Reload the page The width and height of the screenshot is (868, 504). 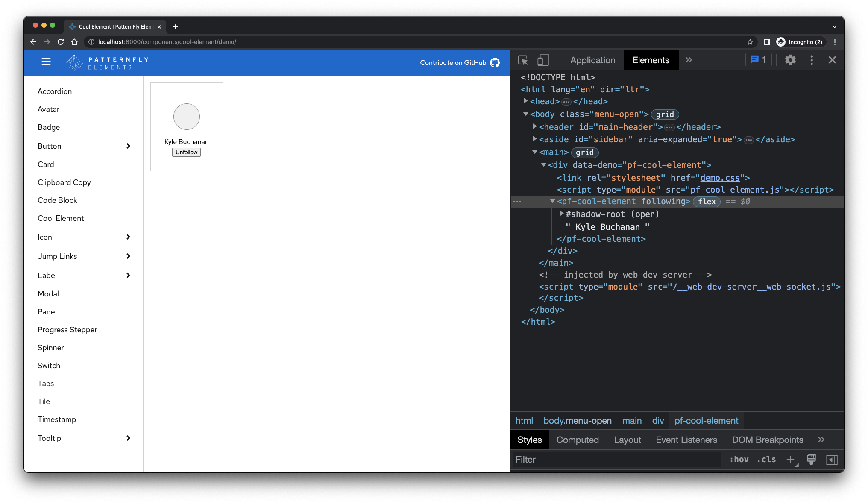(61, 42)
